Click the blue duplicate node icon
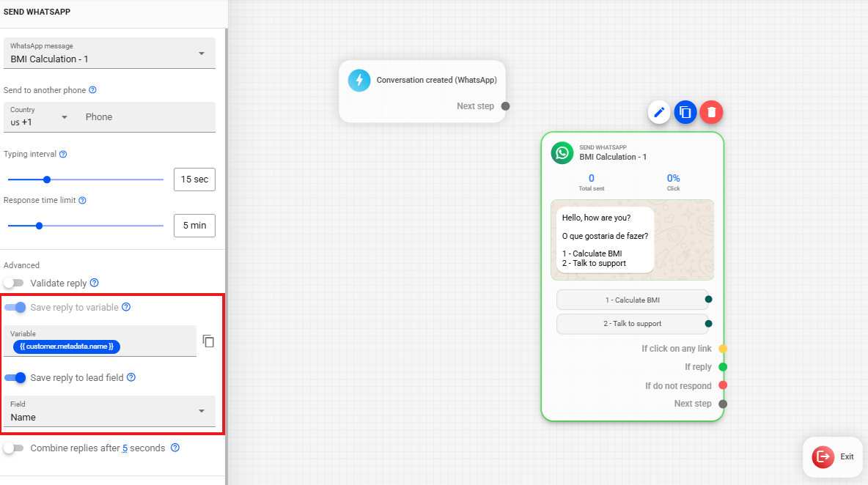This screenshot has height=485, width=868. click(x=685, y=112)
